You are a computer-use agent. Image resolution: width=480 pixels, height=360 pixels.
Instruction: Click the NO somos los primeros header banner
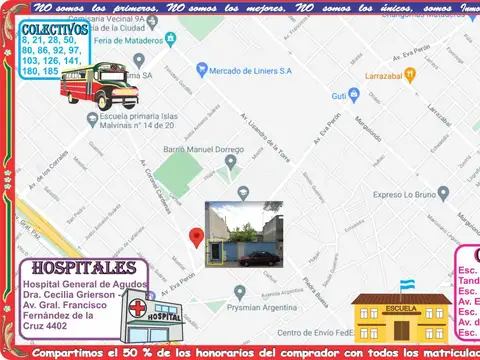[x=256, y=8]
